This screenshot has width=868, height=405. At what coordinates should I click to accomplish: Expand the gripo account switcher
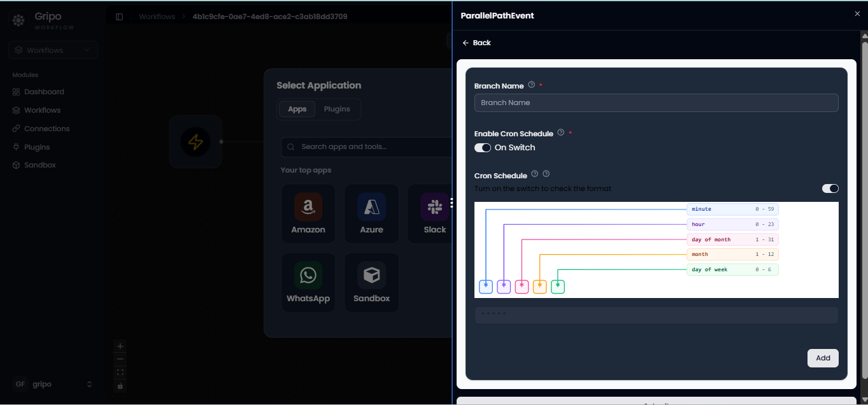(x=53, y=384)
